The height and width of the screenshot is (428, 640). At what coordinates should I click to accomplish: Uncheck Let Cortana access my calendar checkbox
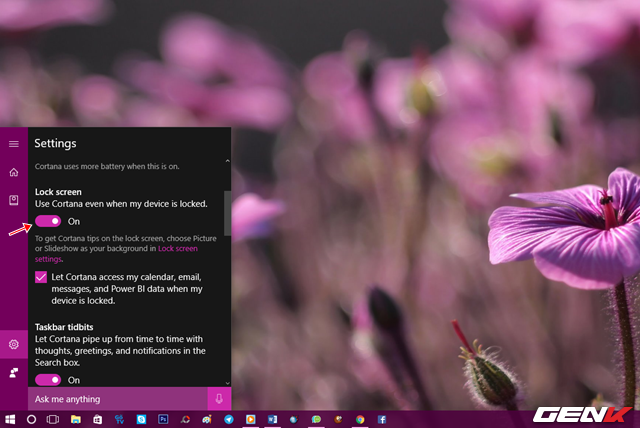tap(41, 277)
